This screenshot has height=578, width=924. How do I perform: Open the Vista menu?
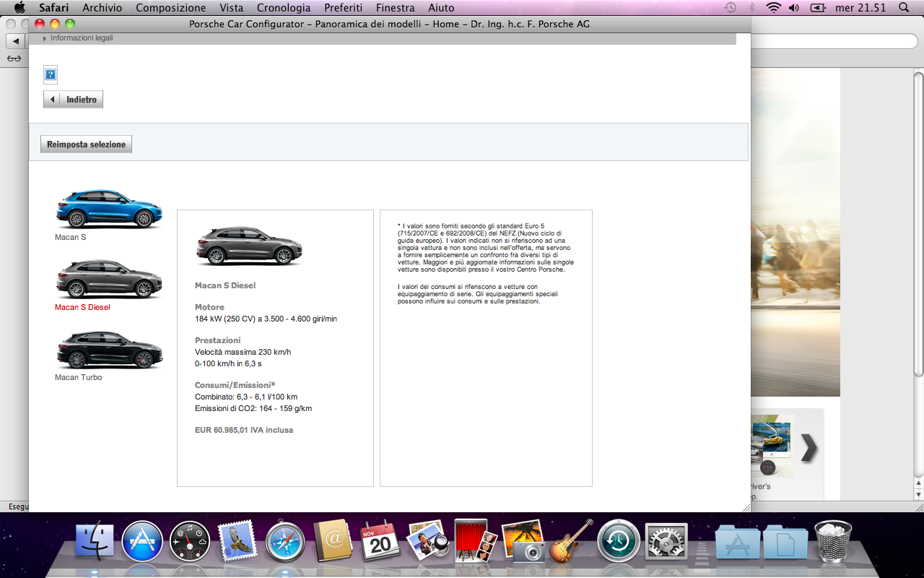coord(231,8)
